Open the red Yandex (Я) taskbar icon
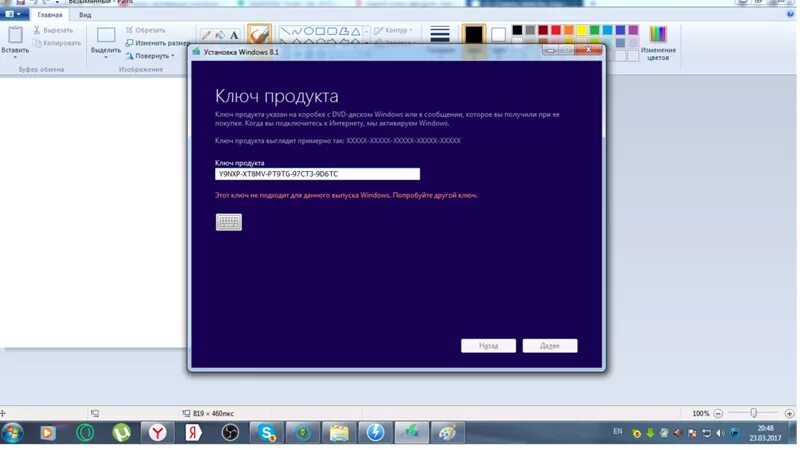Image resolution: width=800 pixels, height=450 pixels. pyautogui.click(x=193, y=433)
